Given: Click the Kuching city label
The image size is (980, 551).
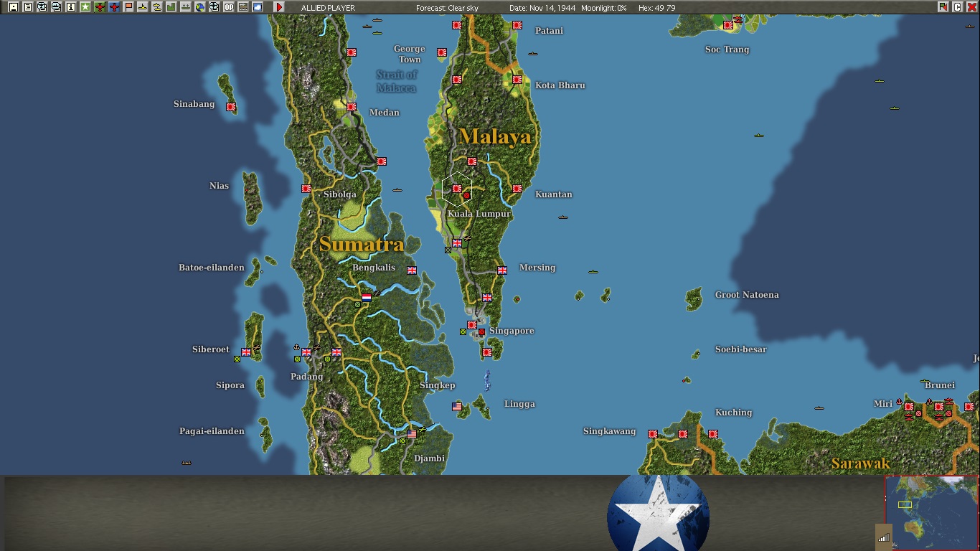Looking at the screenshot, I should pyautogui.click(x=734, y=413).
